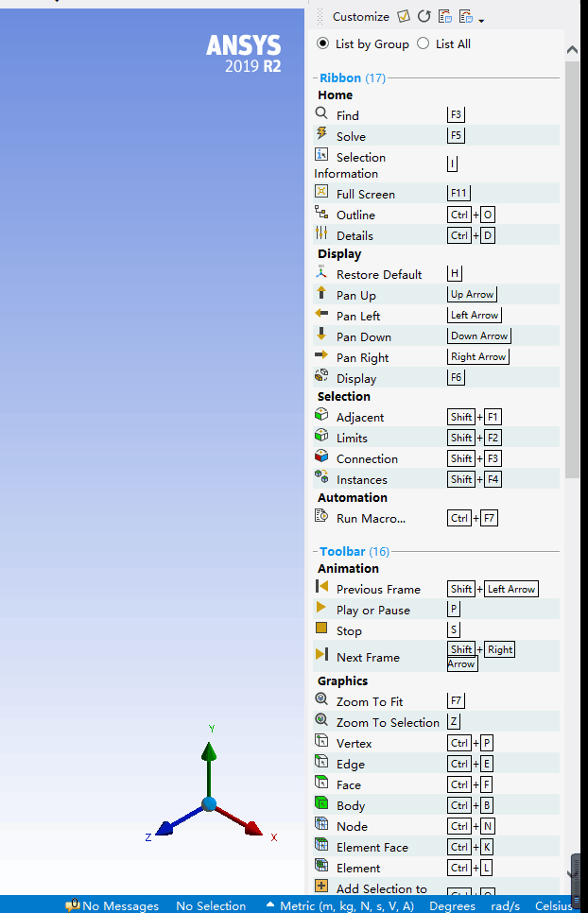
Task: Click the rad/s unit in status bar
Action: (x=506, y=905)
